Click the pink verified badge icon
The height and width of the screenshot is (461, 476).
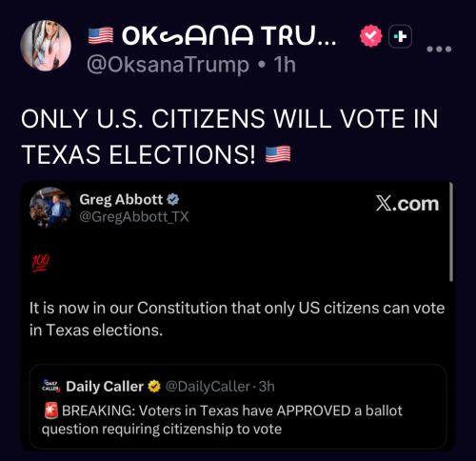coord(371,35)
